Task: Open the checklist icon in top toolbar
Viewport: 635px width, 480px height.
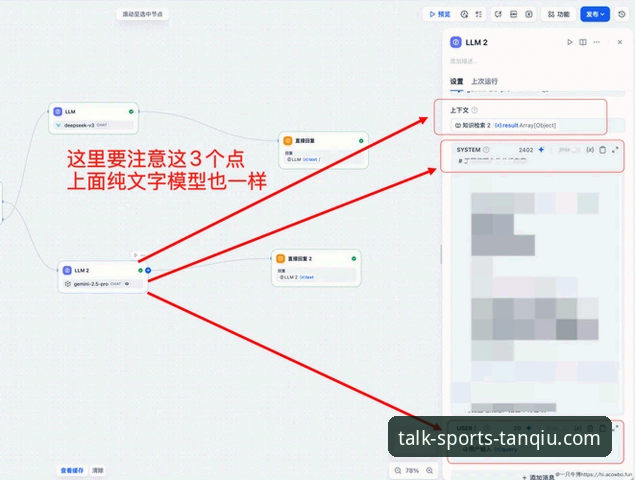Action: tap(479, 14)
